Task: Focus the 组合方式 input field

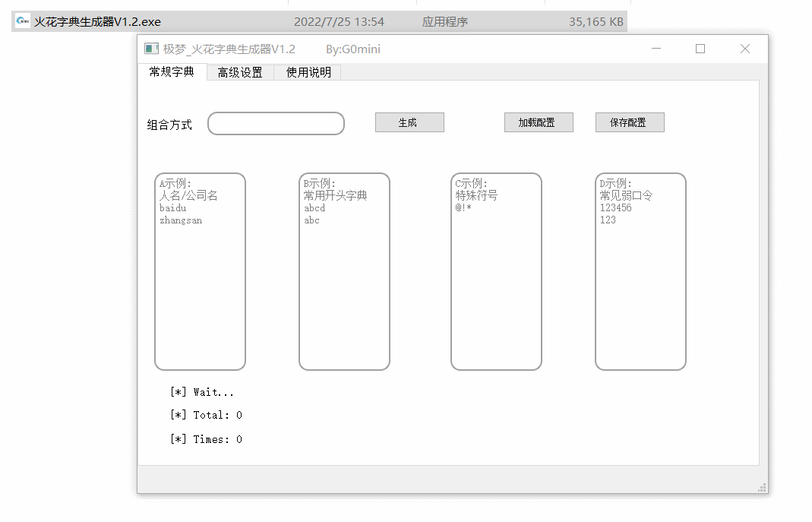Action: (x=276, y=124)
